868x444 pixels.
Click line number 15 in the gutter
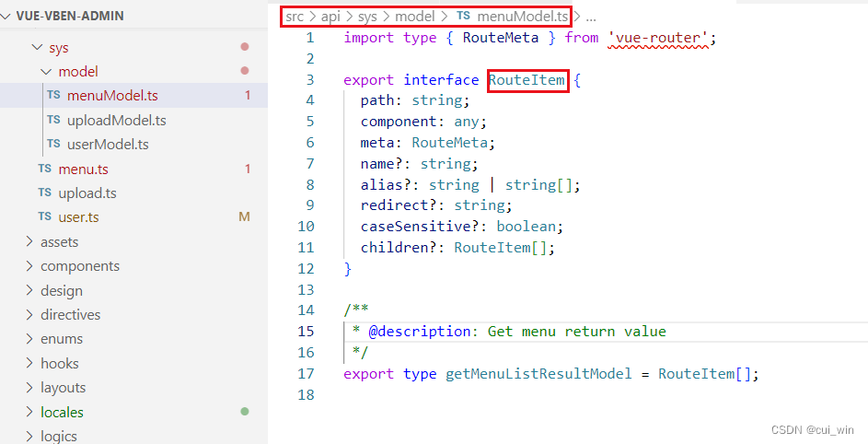[307, 332]
